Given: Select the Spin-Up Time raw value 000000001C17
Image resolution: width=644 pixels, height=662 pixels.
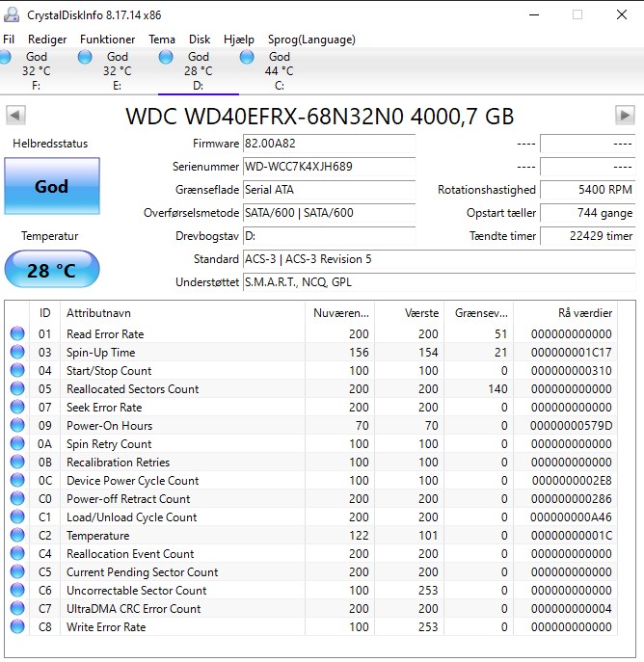Looking at the screenshot, I should click(571, 352).
